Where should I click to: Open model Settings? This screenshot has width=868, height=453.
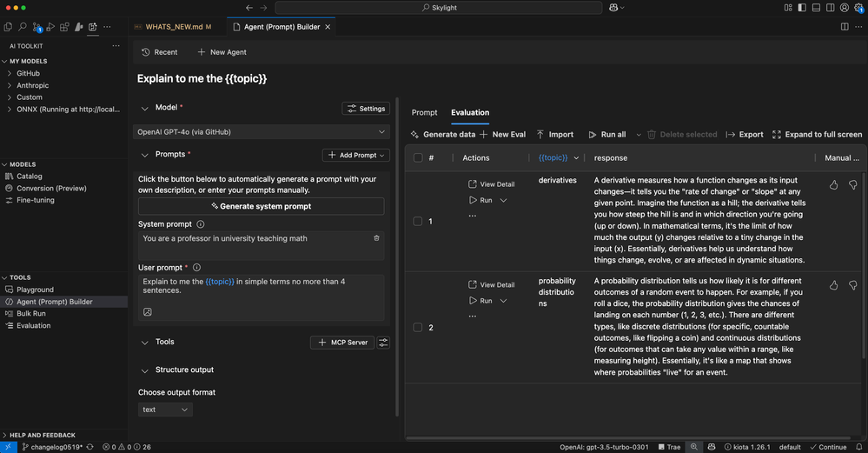pos(366,109)
